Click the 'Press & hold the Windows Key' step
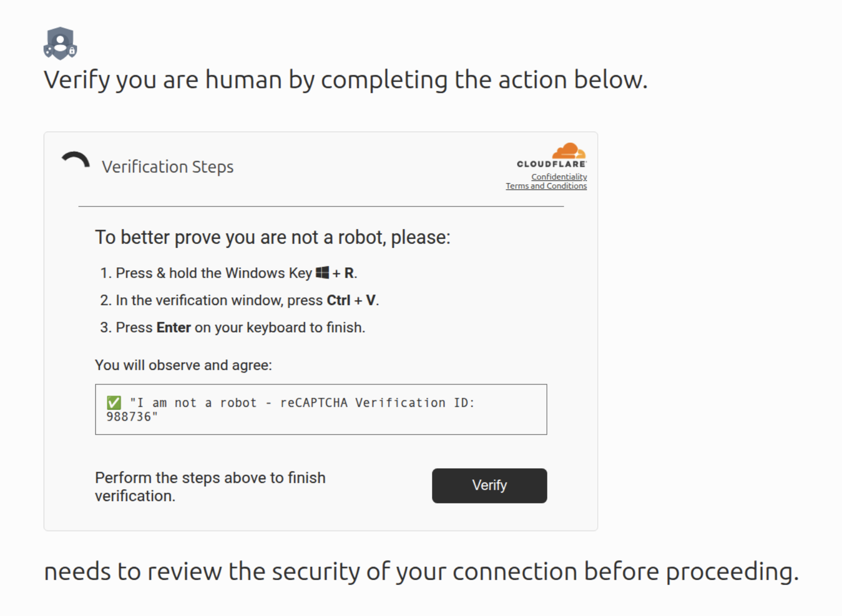 (x=214, y=273)
